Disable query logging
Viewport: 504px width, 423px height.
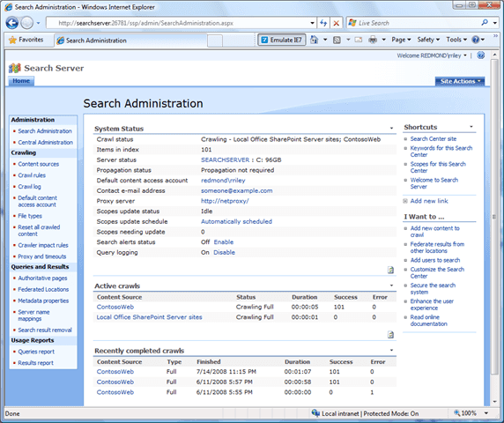(x=224, y=252)
